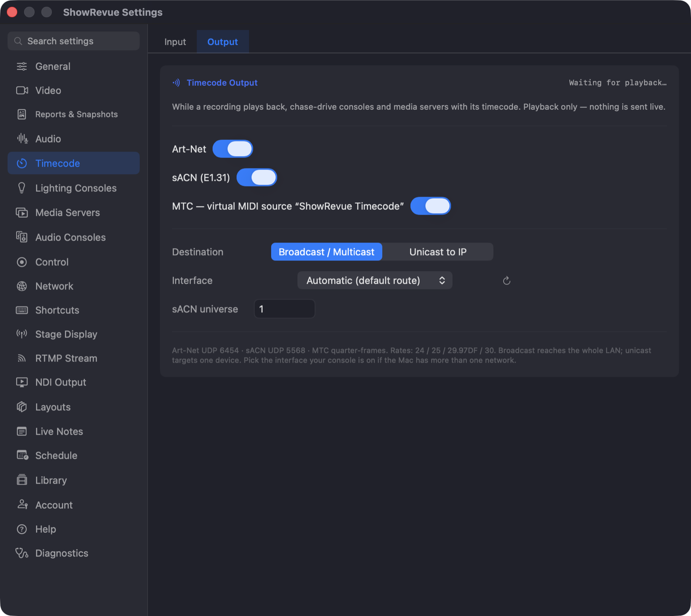Switch to the Input tab
The width and height of the screenshot is (691, 616).
(x=175, y=42)
